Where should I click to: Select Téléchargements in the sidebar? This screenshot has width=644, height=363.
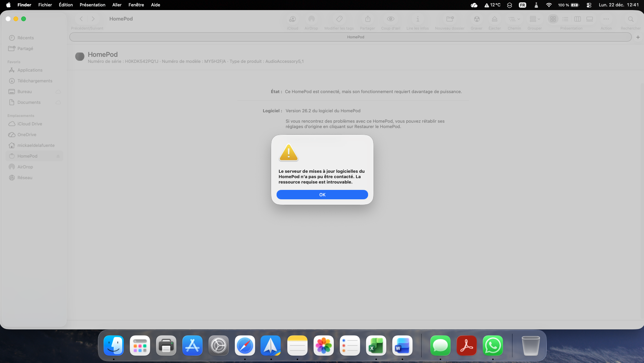(x=35, y=81)
